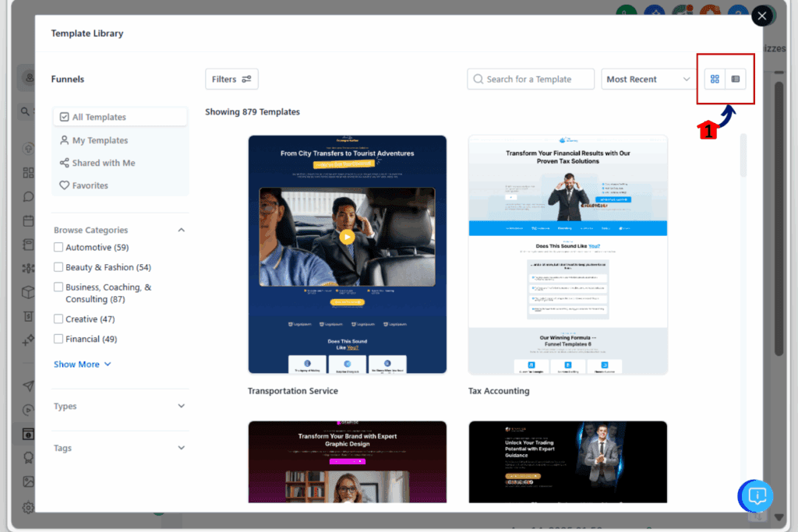Open the dashboard grid icon in sidebar
Screen dimensions: 798x532
tap(29, 173)
